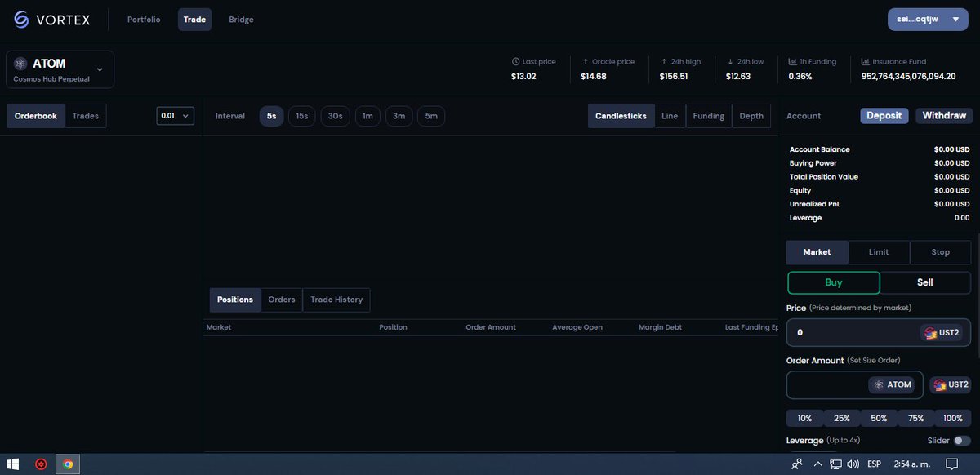Viewport: 980px width, 475px height.
Task: Expand the ATOM Cosmos Hub Perpetual market selector
Action: (60, 69)
